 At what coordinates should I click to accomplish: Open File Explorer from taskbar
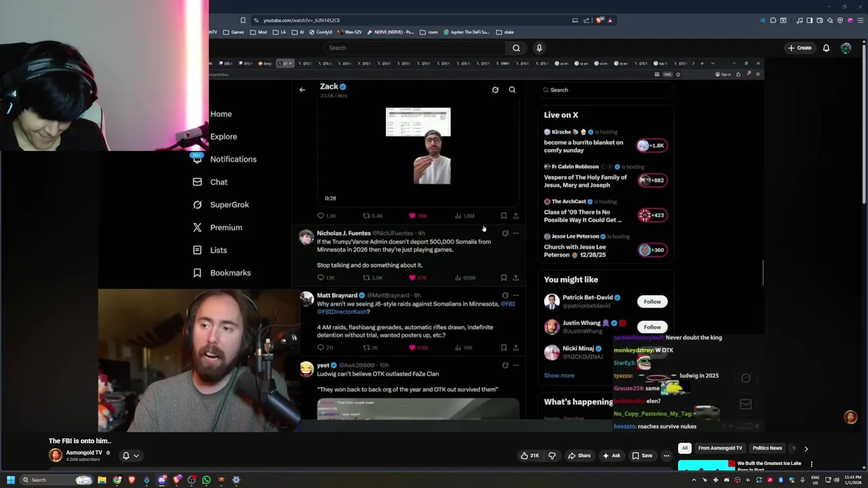pos(102,480)
